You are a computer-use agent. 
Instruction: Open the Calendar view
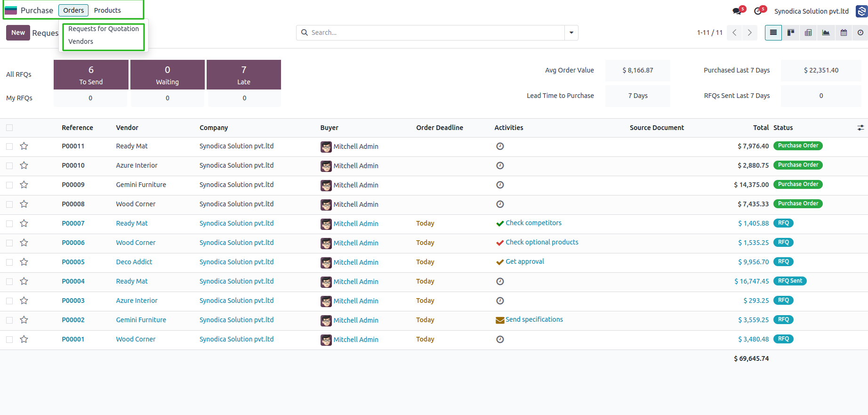point(844,33)
